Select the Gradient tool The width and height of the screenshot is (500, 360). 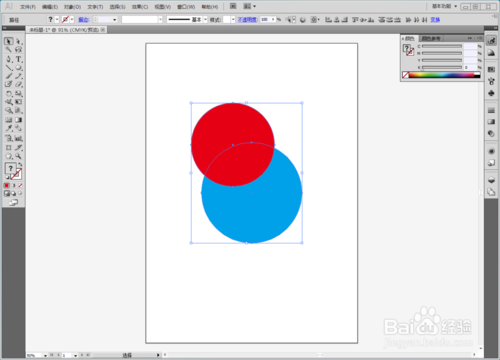(x=19, y=120)
